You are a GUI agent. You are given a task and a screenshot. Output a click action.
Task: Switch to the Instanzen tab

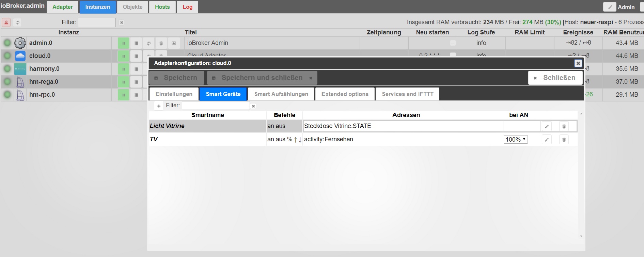(x=98, y=7)
